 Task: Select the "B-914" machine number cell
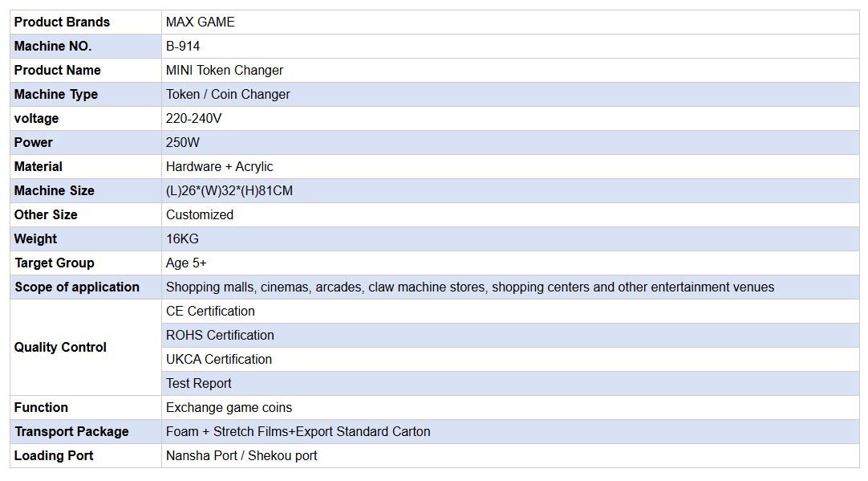(183, 47)
